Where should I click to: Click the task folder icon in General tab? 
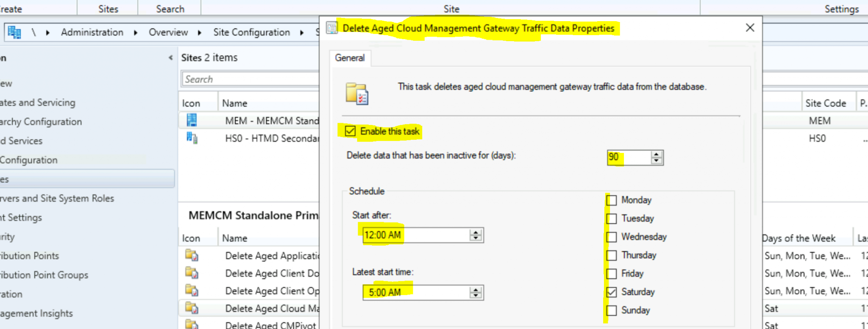(x=357, y=94)
